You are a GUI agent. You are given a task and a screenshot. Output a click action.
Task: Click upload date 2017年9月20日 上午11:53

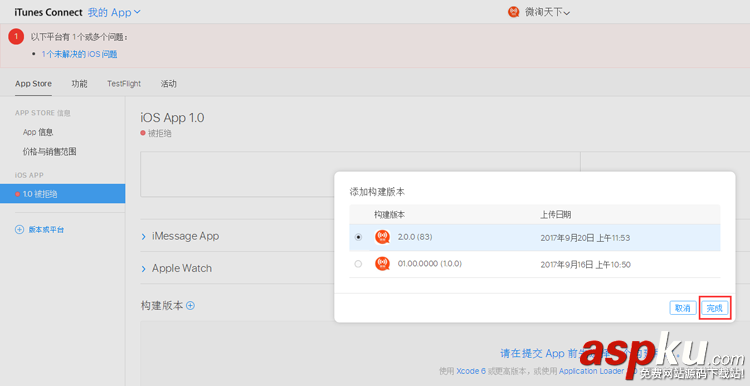[585, 238]
